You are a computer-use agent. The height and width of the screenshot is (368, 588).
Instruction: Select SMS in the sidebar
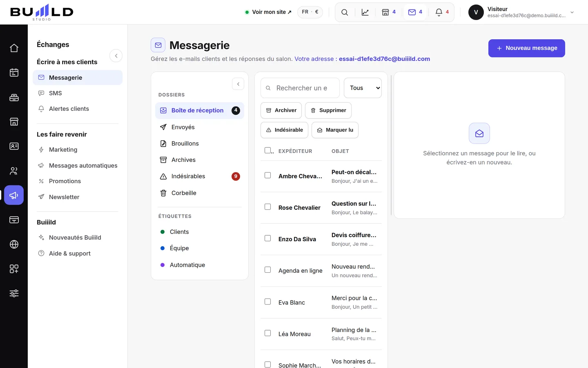click(78, 93)
